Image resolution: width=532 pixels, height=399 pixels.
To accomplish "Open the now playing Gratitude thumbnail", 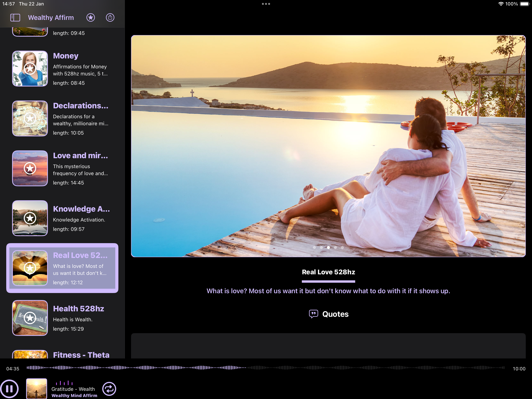I will (37, 389).
